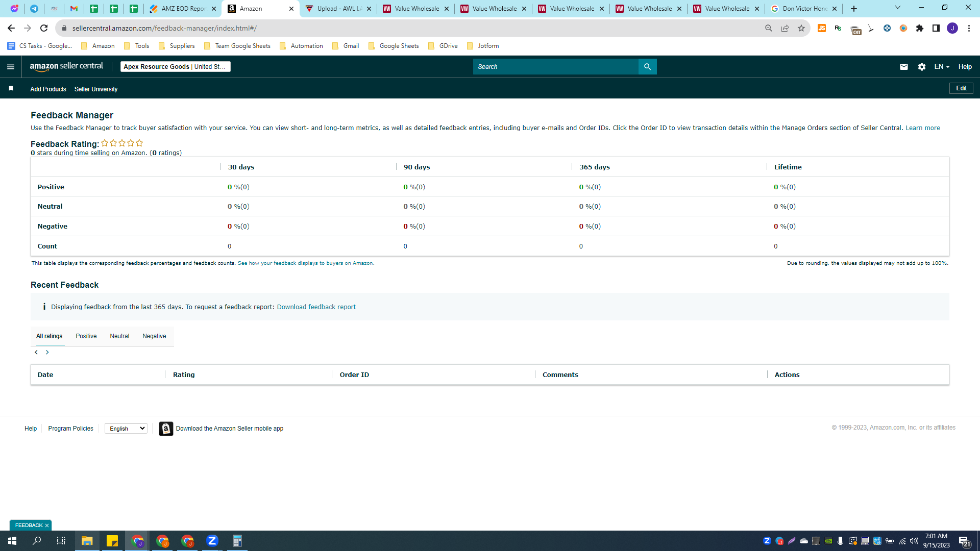Open Zoom from the taskbar

click(212, 541)
